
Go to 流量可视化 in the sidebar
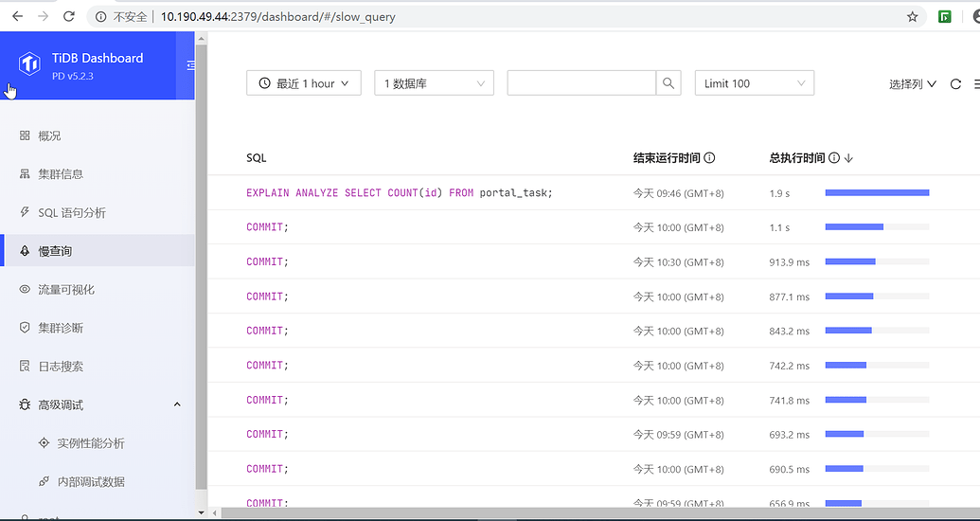[x=66, y=289]
